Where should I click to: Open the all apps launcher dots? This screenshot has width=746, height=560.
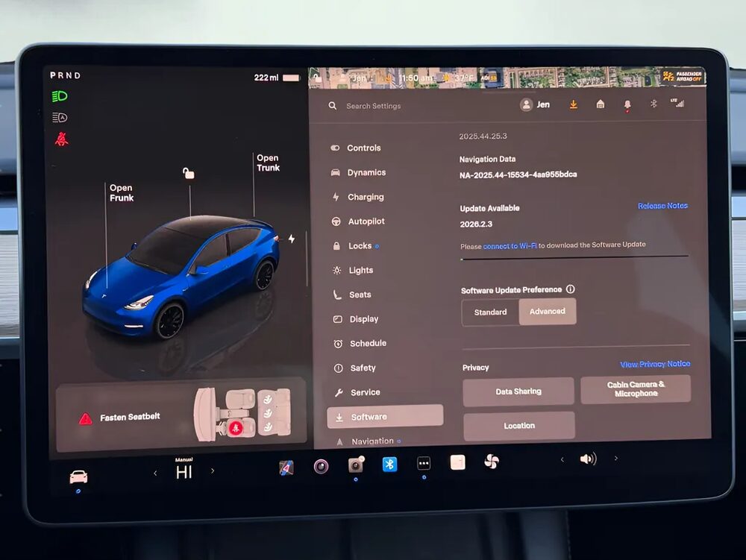(424, 464)
